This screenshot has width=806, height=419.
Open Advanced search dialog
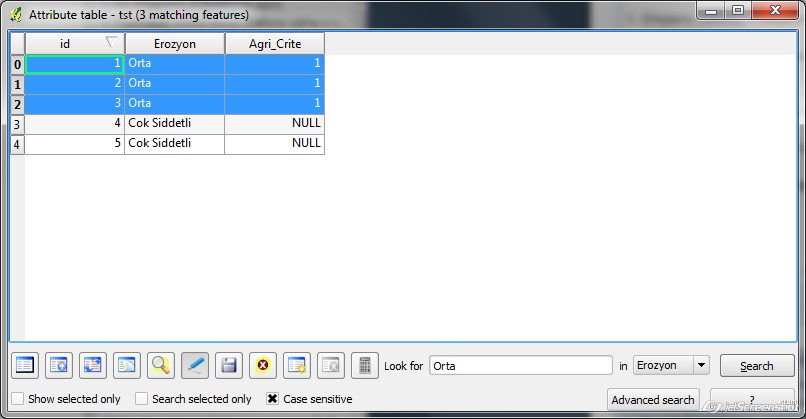[x=653, y=399]
